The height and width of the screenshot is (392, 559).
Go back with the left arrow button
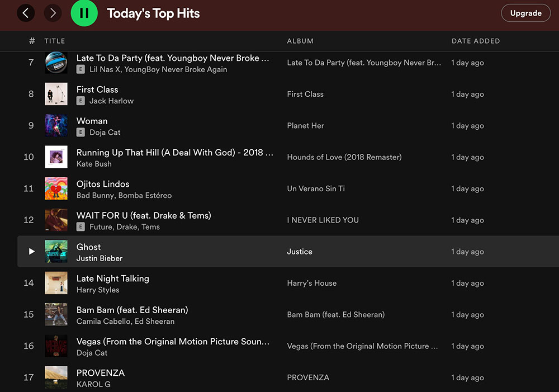click(26, 13)
